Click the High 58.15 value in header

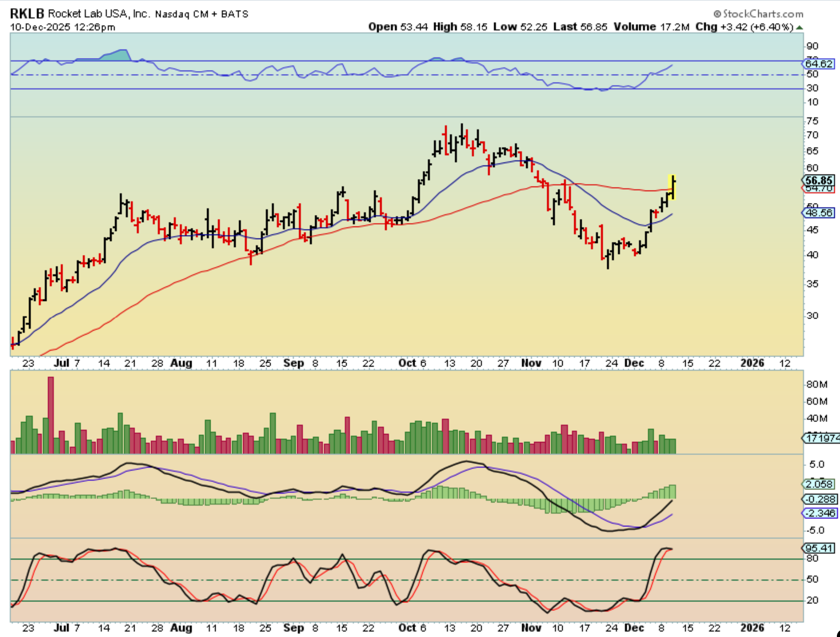tap(460, 27)
